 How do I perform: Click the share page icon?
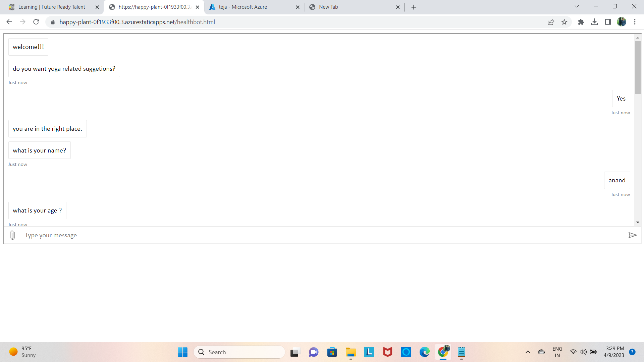[x=551, y=22]
